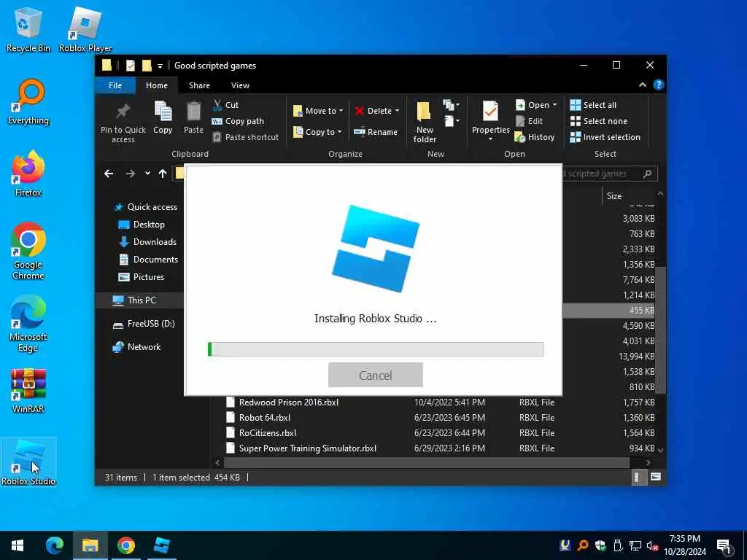Collapse the ribbon with the chevron
The width and height of the screenshot is (747, 560).
(x=643, y=85)
